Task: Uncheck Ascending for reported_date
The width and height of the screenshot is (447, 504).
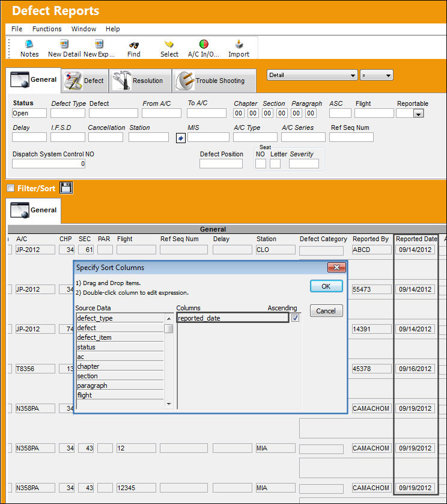Action: point(295,318)
